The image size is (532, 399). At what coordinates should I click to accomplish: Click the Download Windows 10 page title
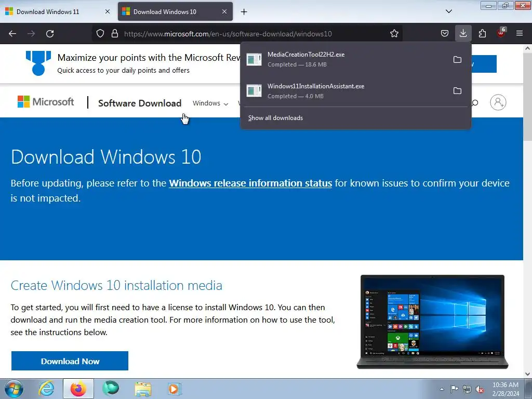tap(106, 157)
